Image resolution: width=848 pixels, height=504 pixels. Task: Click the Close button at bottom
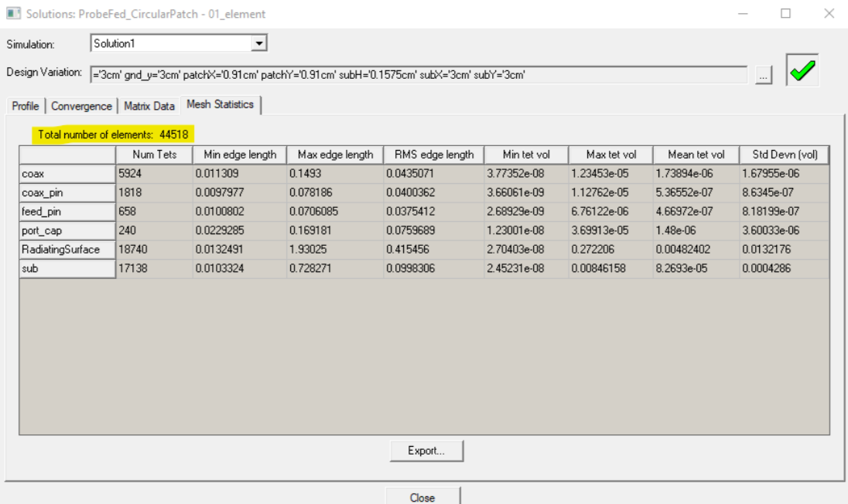422,497
